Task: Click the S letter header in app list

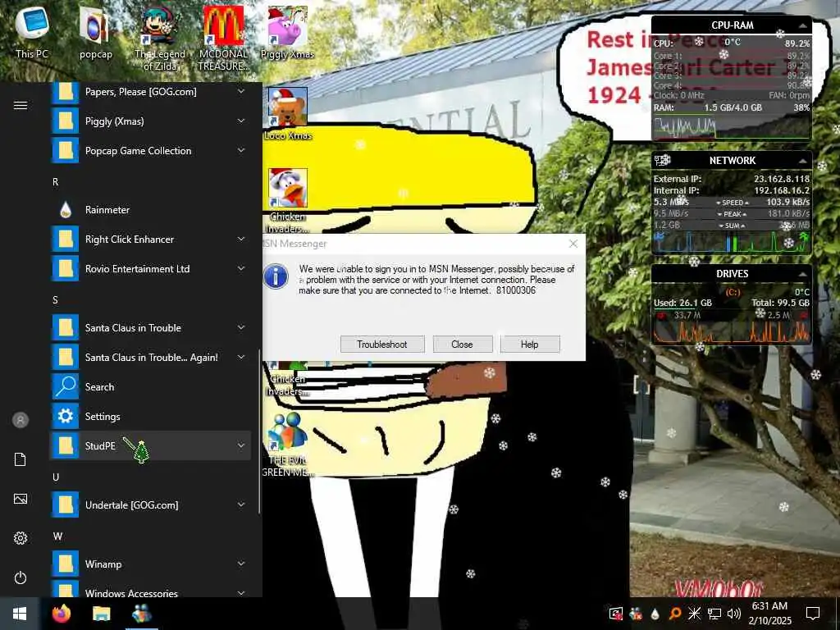Action: pos(55,299)
